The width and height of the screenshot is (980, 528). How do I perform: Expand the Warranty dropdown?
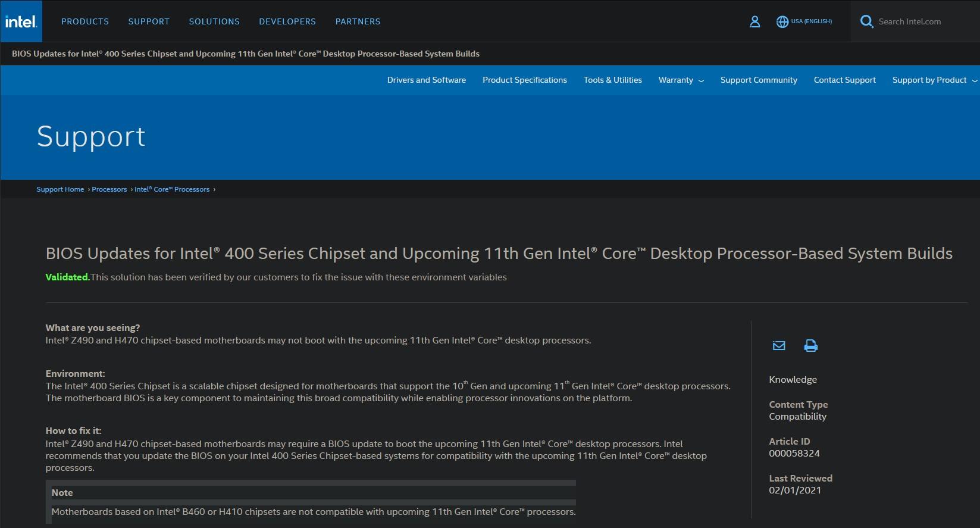(681, 80)
